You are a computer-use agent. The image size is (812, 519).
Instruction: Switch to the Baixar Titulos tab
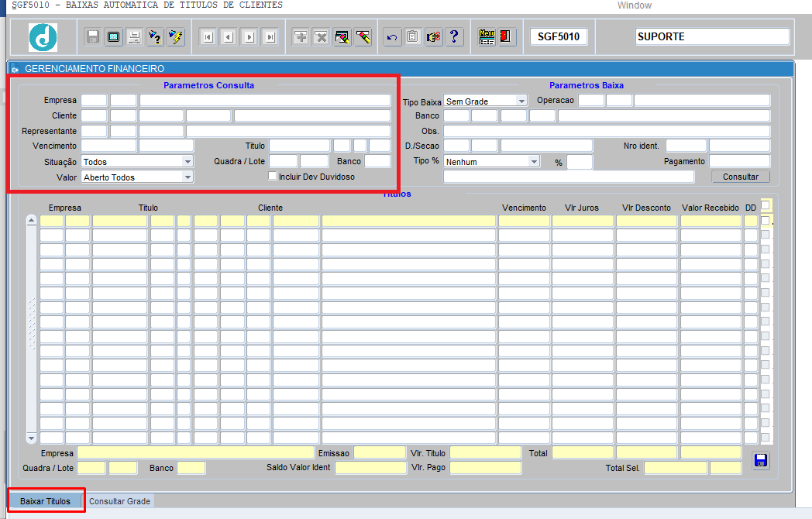tap(45, 501)
